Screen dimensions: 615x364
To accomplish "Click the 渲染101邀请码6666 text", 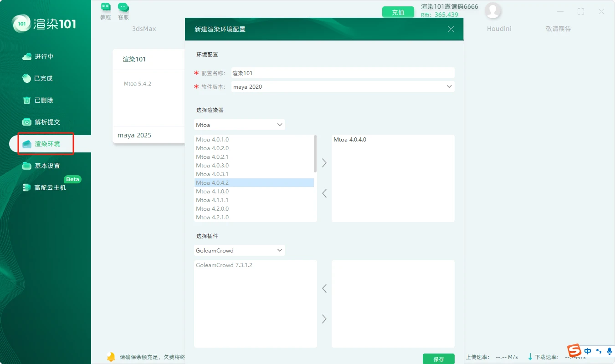I will [x=450, y=6].
